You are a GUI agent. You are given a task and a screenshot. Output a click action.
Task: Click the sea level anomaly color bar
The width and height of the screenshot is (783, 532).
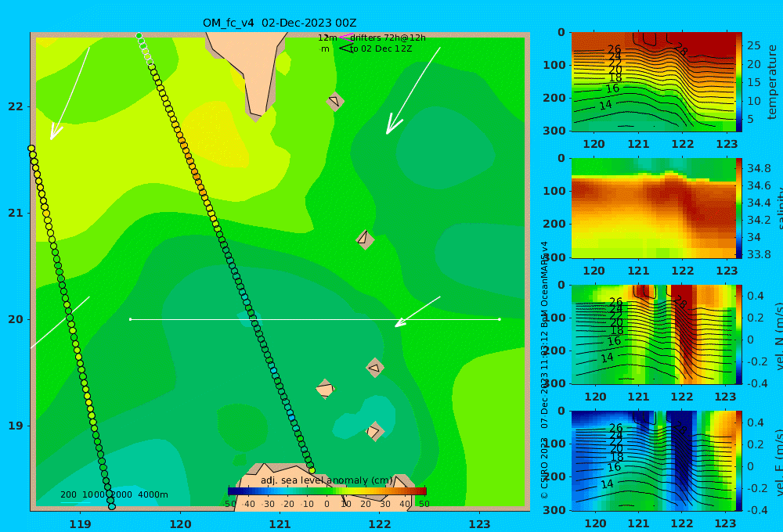(327, 491)
